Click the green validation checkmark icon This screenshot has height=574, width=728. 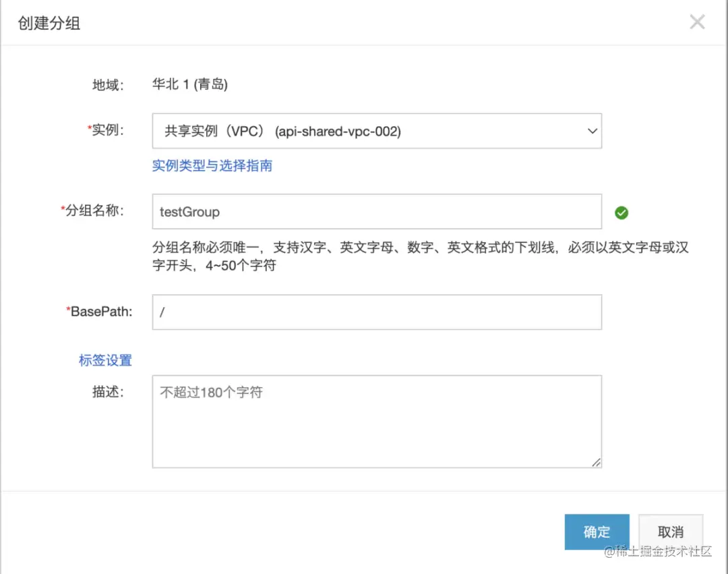[x=621, y=212]
